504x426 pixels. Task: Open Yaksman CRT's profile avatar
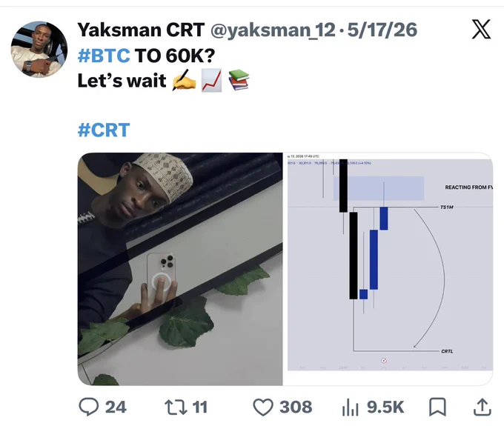coord(39,50)
